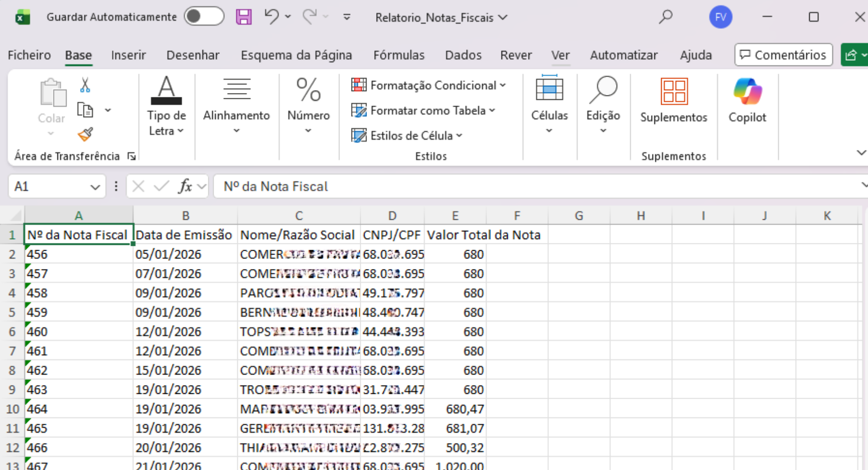868x470 pixels.
Task: Click the Edição magnifier icon
Action: pos(602,89)
